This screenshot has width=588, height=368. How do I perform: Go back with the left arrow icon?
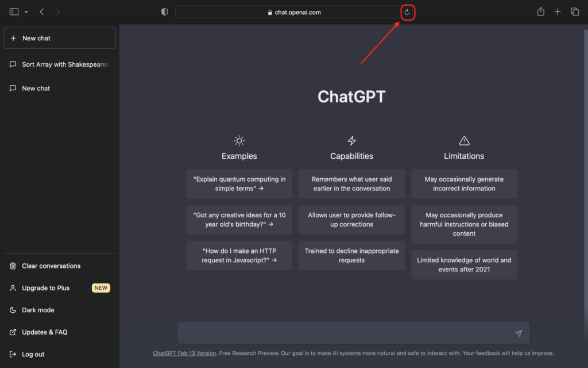(42, 12)
